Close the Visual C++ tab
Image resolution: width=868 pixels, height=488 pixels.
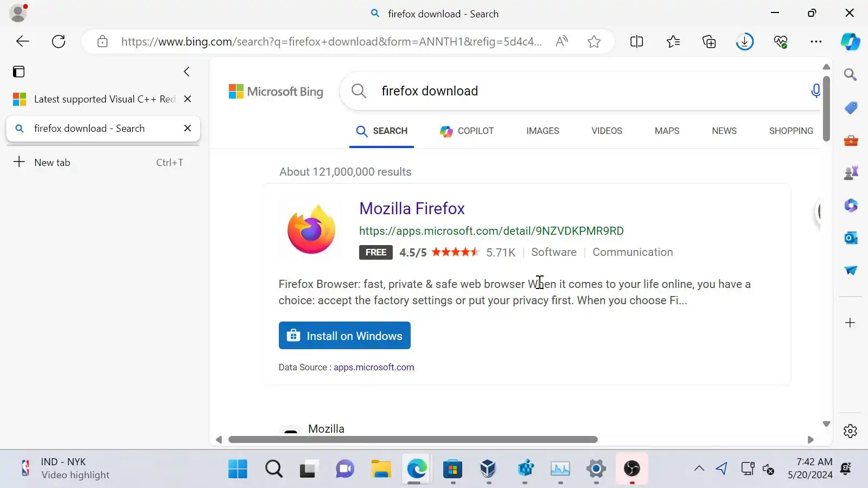188,99
